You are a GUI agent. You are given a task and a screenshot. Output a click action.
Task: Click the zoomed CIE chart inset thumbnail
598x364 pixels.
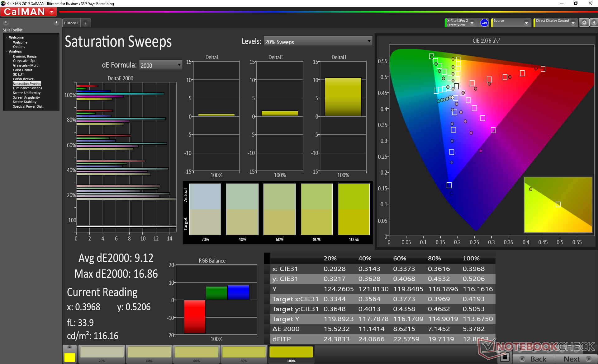(x=558, y=204)
